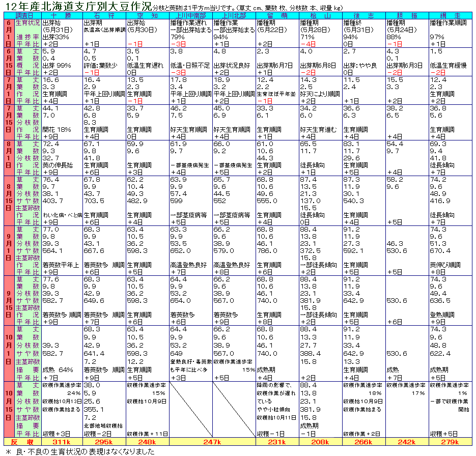Click the 出芽 99% cell

pyautogui.click(x=57, y=66)
